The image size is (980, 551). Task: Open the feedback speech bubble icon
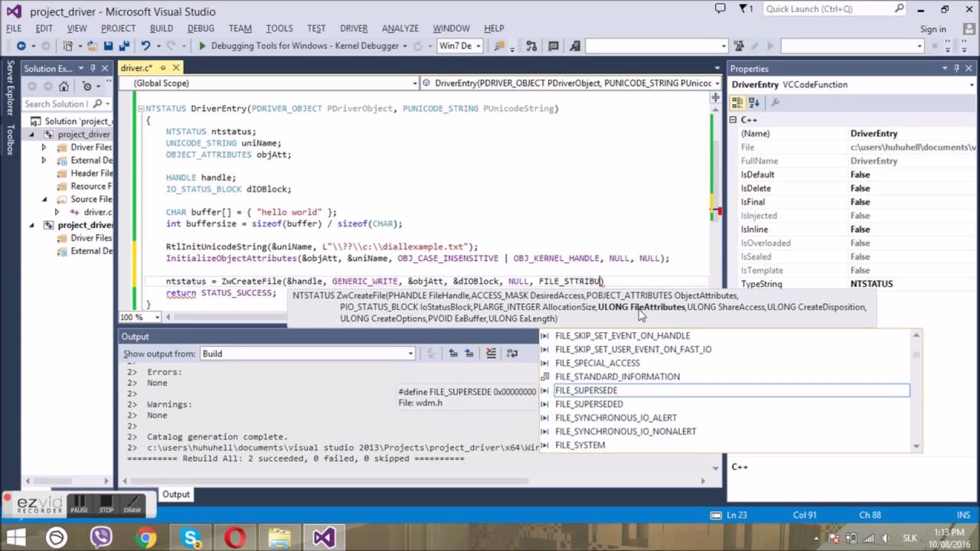click(720, 9)
